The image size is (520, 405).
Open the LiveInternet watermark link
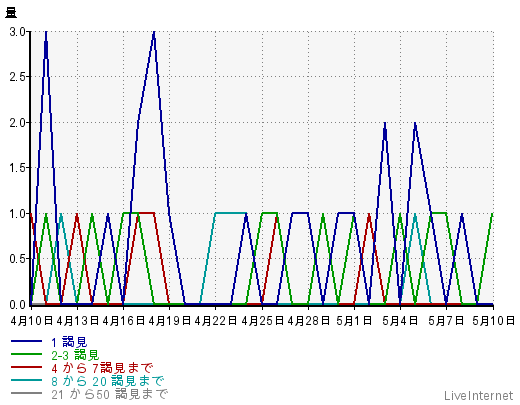pyautogui.click(x=479, y=396)
